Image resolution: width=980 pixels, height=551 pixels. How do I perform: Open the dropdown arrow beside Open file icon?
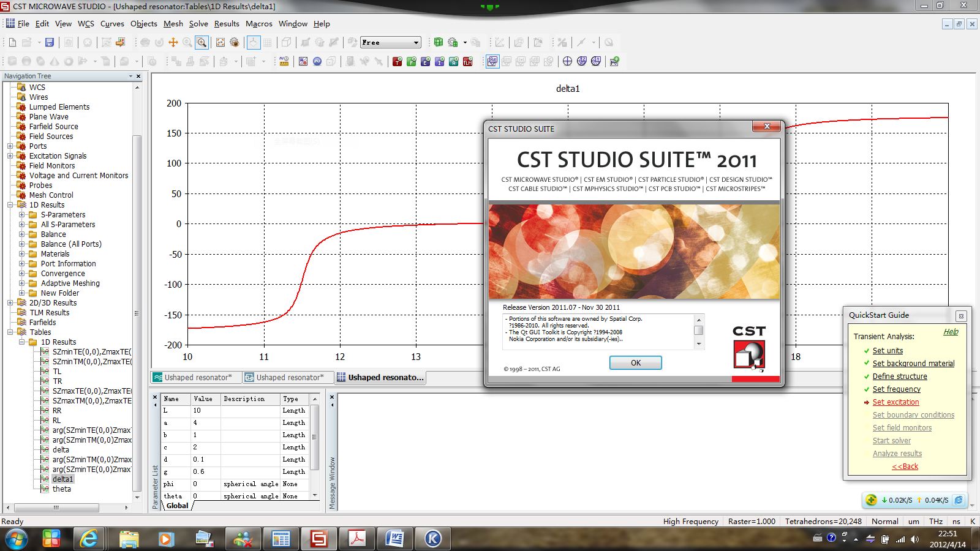pos(39,42)
